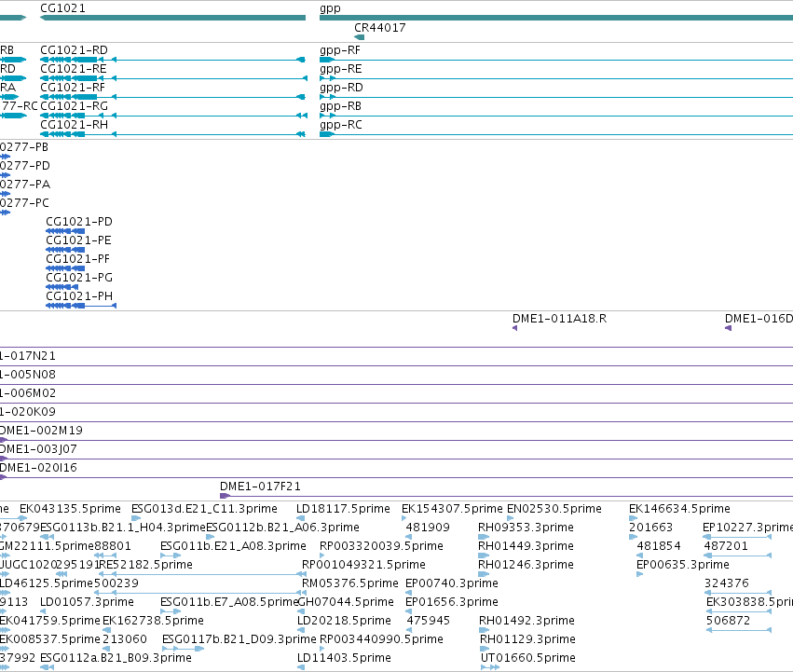This screenshot has height=672, width=793.
Task: Select transcript CG1021-RF
Action: (x=172, y=97)
